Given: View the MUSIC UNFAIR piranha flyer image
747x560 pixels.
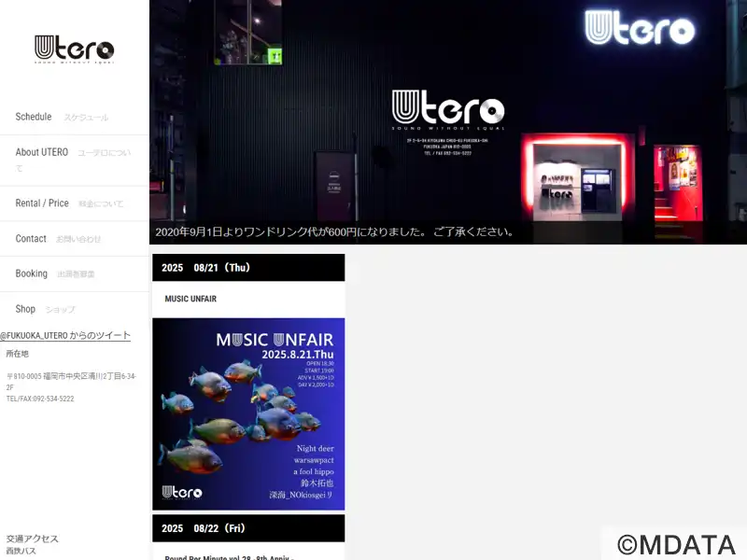Looking at the screenshot, I should (248, 413).
